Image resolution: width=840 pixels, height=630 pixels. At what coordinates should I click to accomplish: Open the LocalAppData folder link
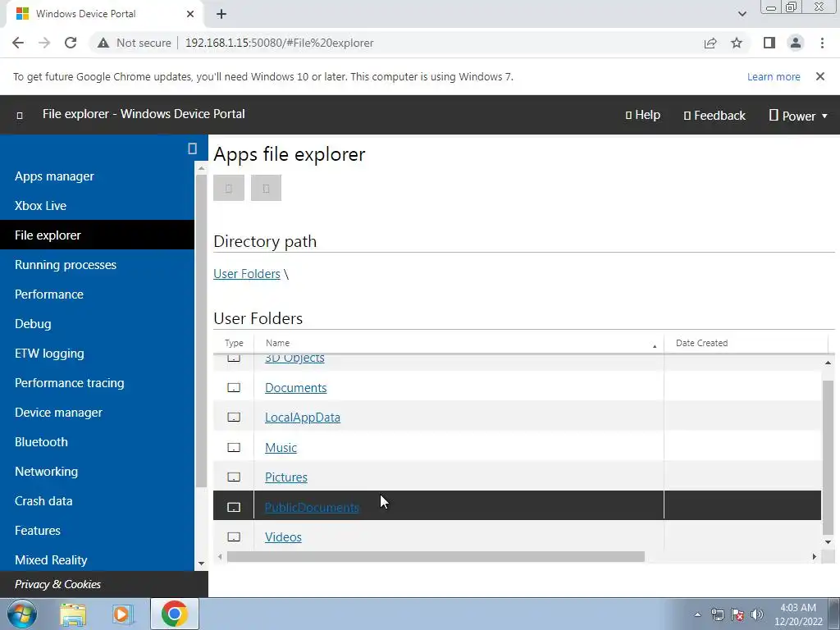(x=303, y=418)
